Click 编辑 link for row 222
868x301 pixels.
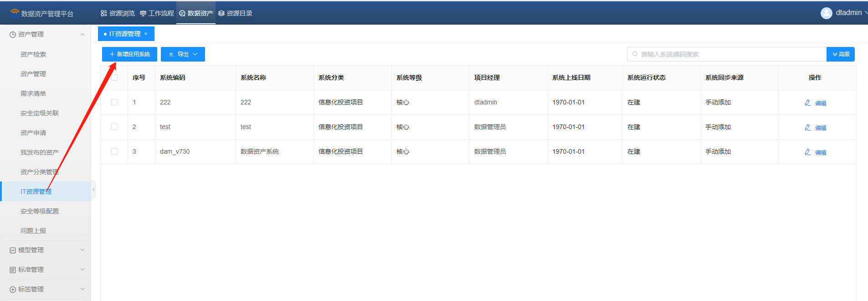[x=821, y=103]
